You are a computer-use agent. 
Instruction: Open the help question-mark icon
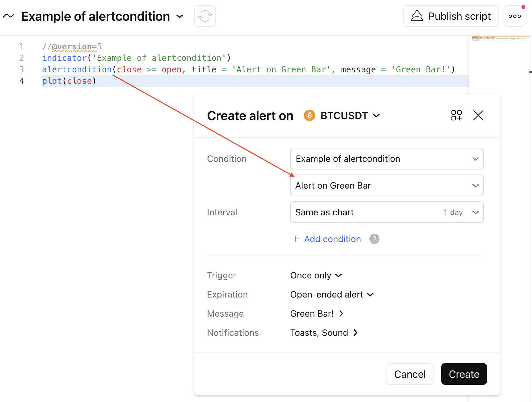tap(374, 239)
